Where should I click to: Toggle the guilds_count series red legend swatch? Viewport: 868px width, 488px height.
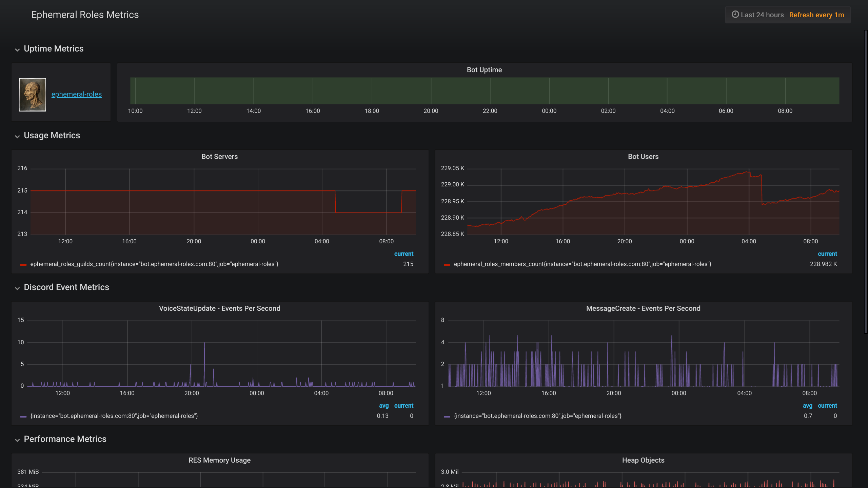[23, 264]
